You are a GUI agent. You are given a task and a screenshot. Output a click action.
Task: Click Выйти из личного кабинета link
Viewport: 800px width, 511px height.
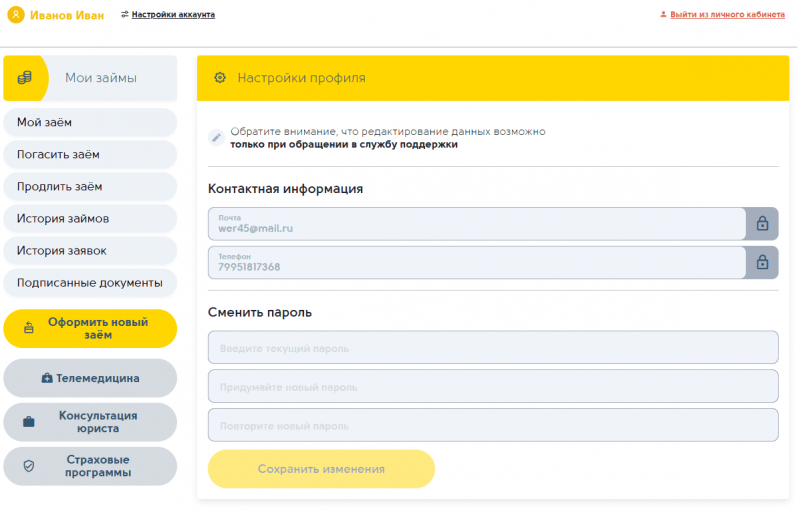(727, 14)
